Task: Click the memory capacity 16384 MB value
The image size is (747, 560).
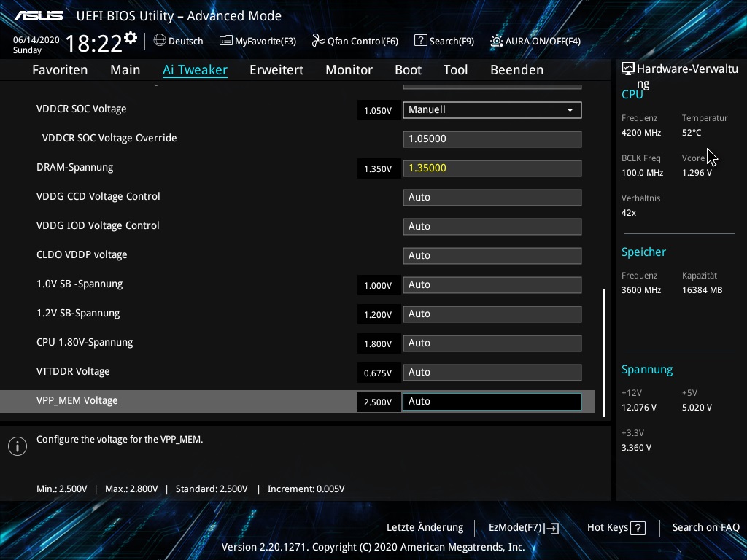Action: click(x=703, y=290)
